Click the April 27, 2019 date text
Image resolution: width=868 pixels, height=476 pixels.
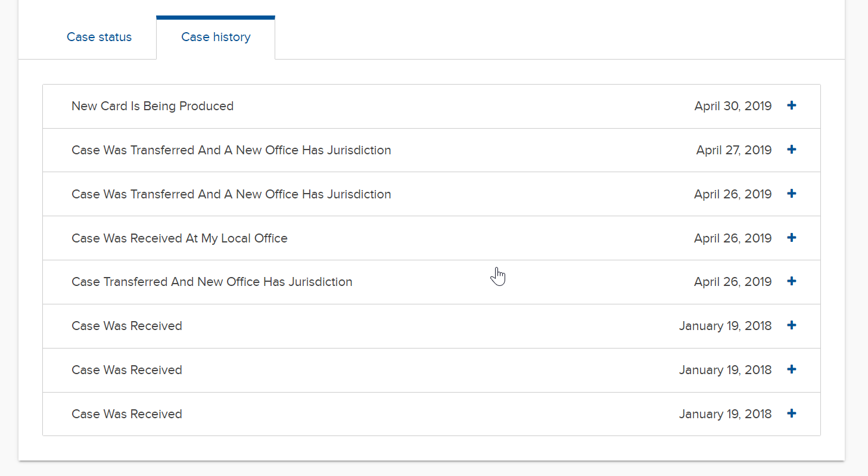coord(734,150)
